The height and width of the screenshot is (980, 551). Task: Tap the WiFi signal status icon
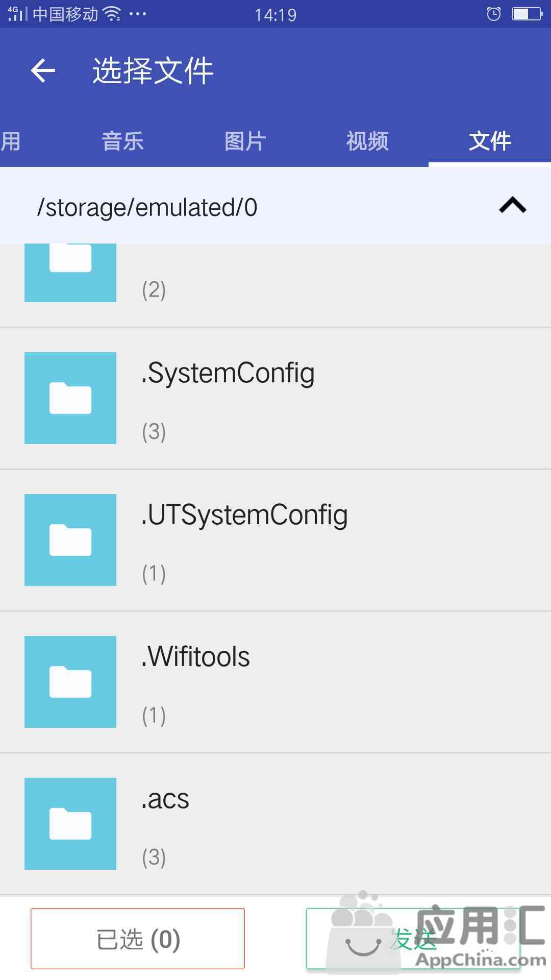click(x=112, y=14)
